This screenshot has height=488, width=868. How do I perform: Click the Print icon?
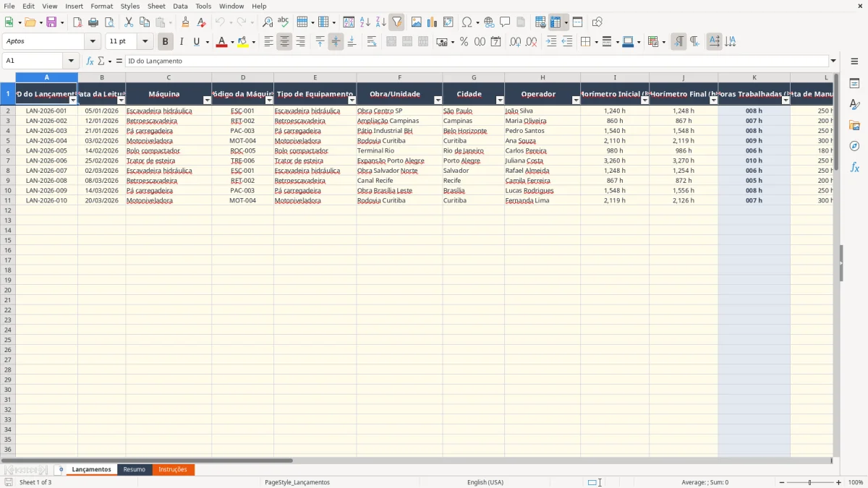93,22
